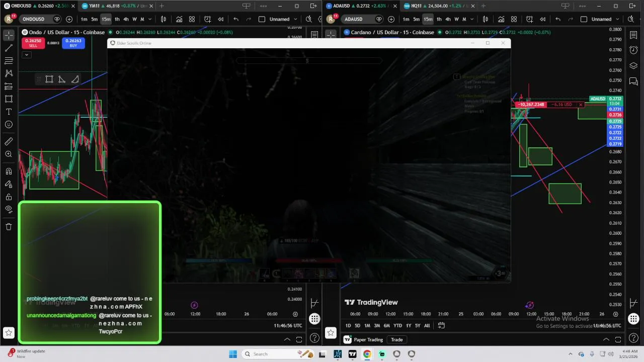Expand interval dropdown in ADAUSD window

[472, 19]
